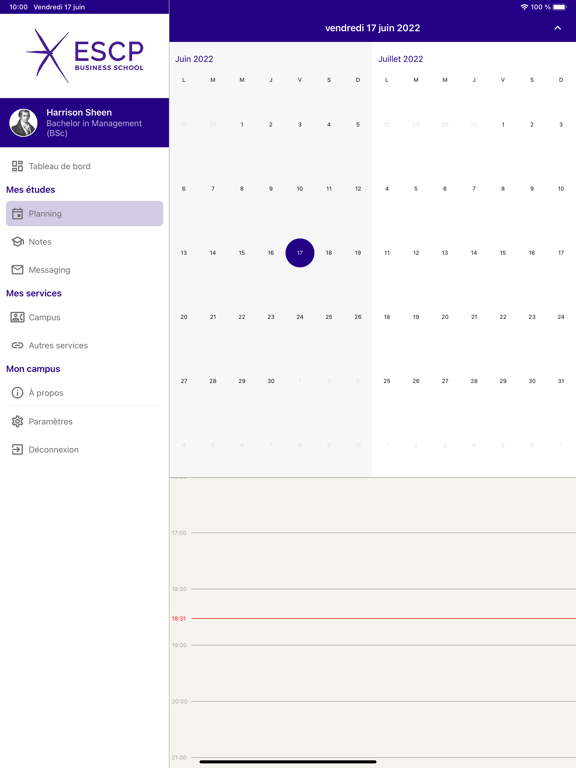576x768 pixels.
Task: Select July 17 in Juillet 2022
Action: point(561,253)
